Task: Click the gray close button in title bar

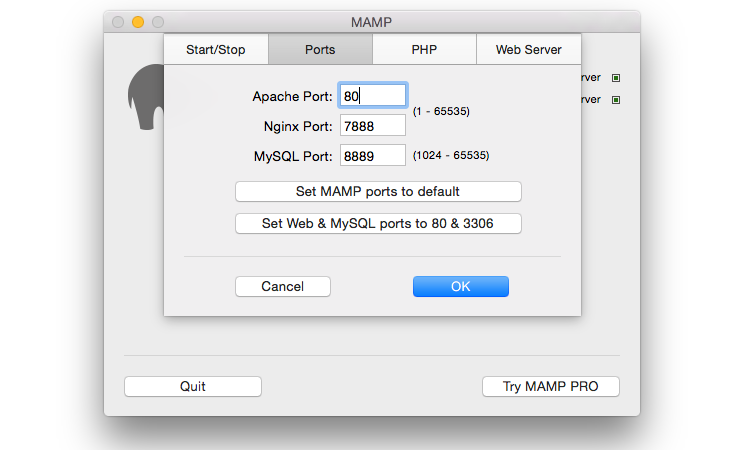Action: 119,22
